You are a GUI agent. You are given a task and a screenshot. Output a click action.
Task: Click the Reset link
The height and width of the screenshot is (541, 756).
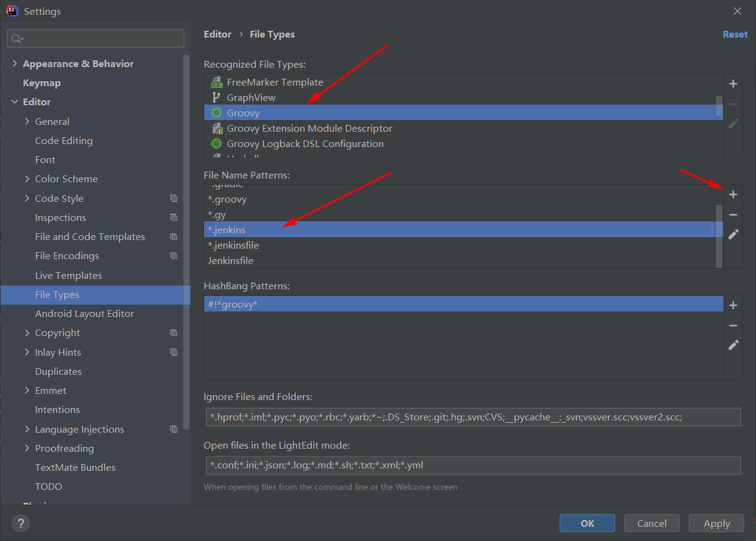click(734, 34)
